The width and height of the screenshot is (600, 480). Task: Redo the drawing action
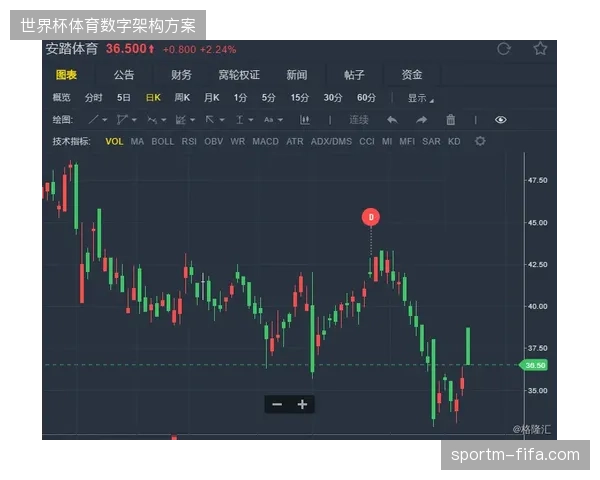(421, 120)
